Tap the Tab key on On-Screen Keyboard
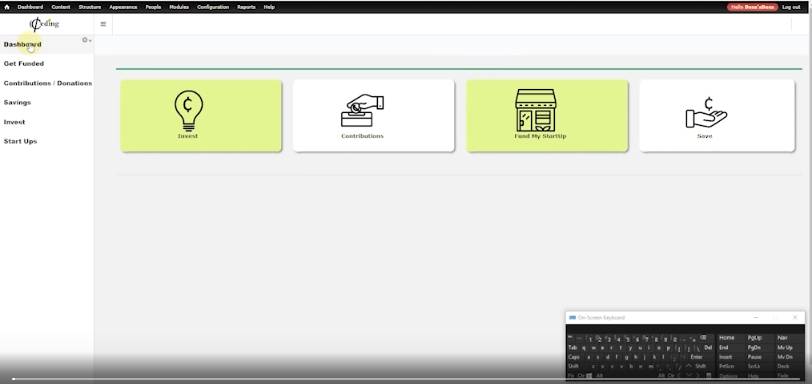Viewport: 812px width, 384px height. click(x=574, y=347)
